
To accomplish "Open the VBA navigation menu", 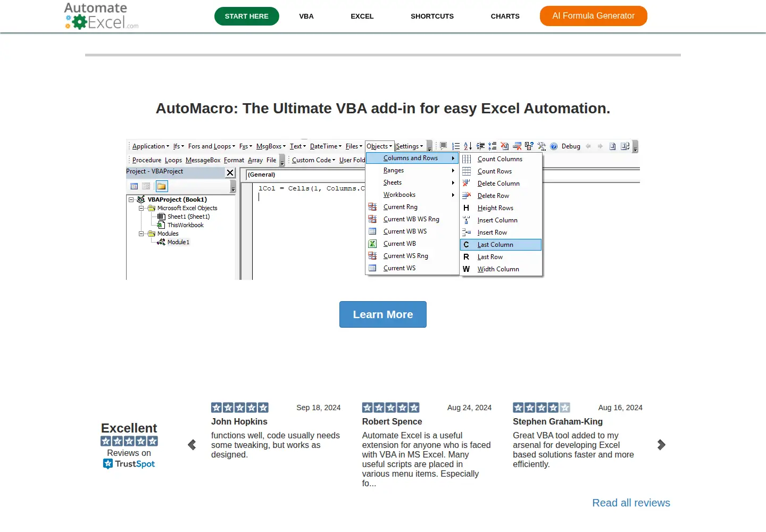I will click(x=306, y=16).
